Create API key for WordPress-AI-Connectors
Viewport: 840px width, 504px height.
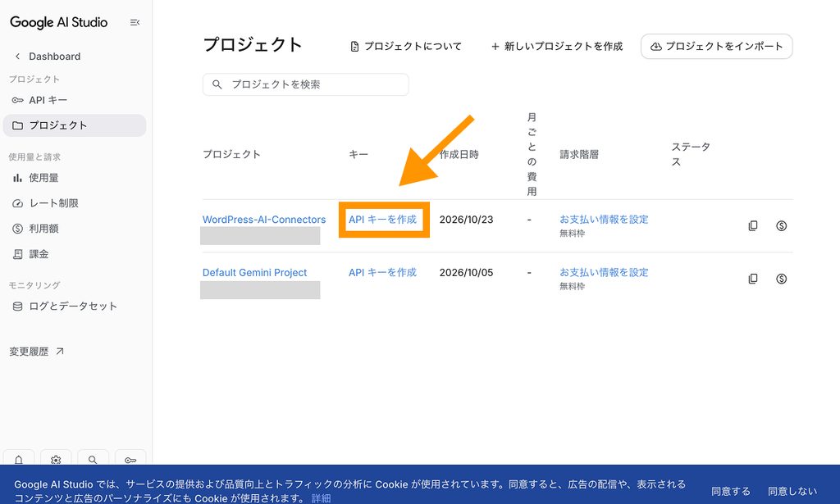(382, 220)
